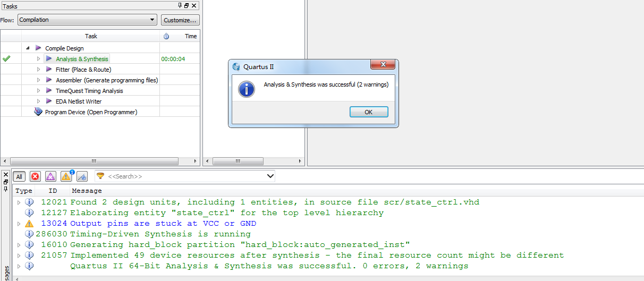The width and height of the screenshot is (644, 281).
Task: Expand the Assembler task node
Action: pyautogui.click(x=38, y=80)
